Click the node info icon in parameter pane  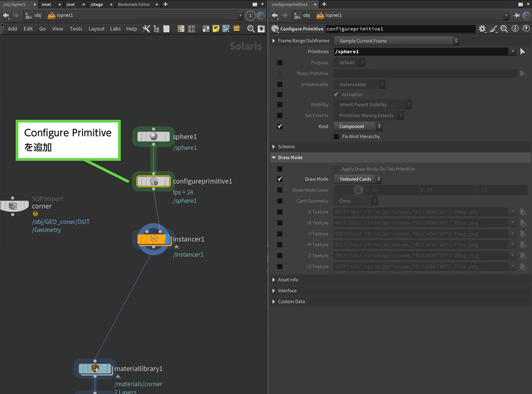point(515,29)
